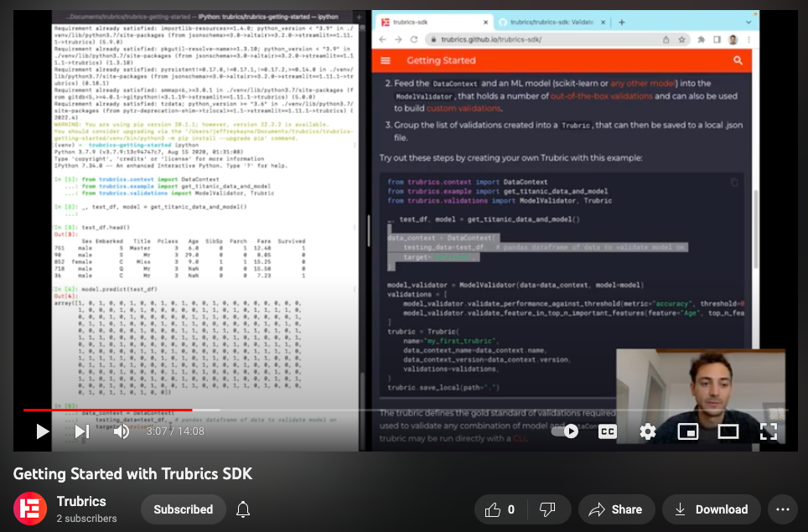This screenshot has width=808, height=532.
Task: Click the terminal window scrollbar
Action: click(x=362, y=412)
